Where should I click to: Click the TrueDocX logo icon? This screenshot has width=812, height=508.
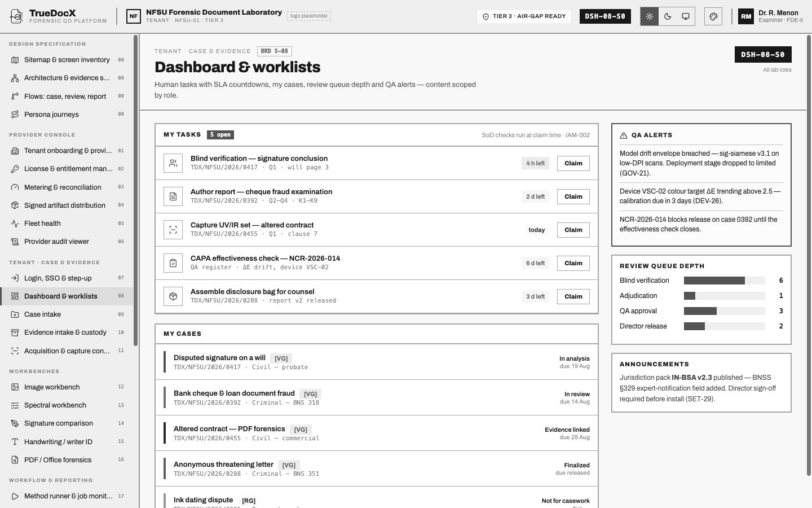(x=17, y=16)
